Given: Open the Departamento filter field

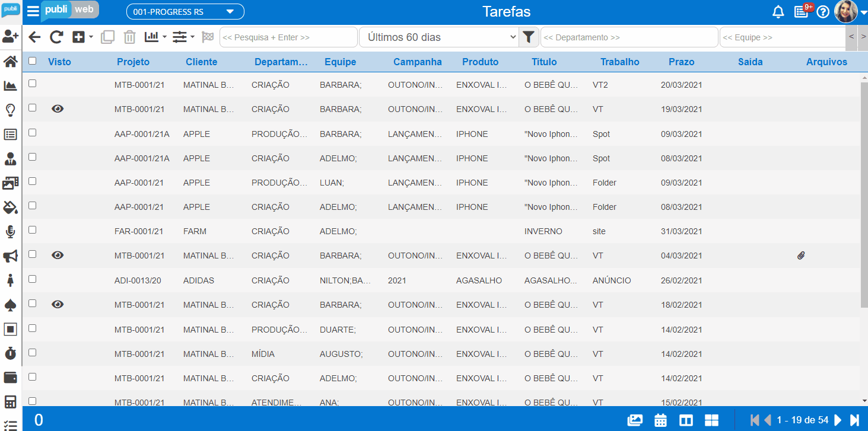Looking at the screenshot, I should [629, 37].
